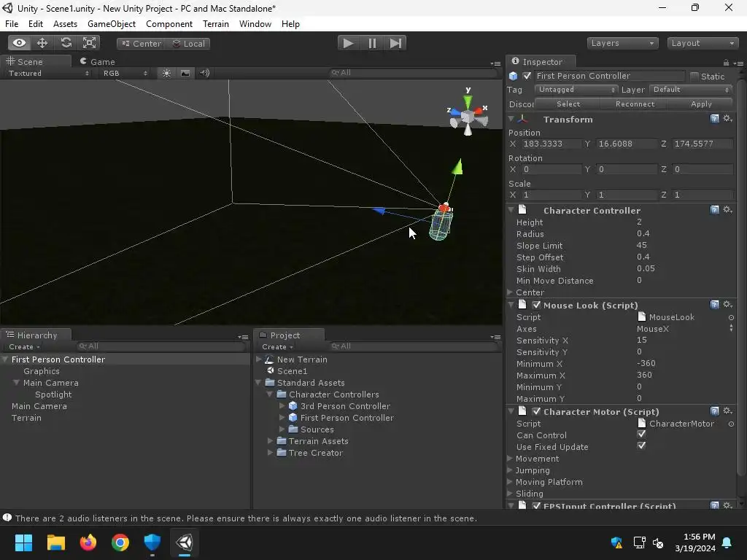Open RGB render mode dropdown

point(125,74)
